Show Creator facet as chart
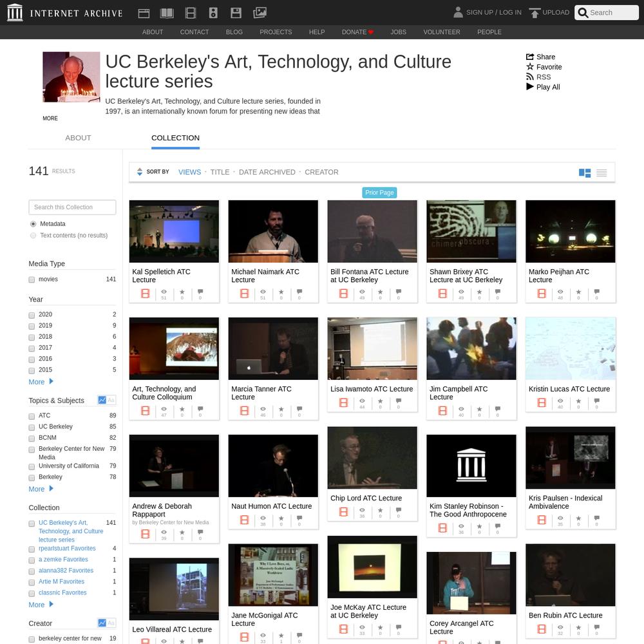This screenshot has width=644, height=644. pyautogui.click(x=102, y=623)
